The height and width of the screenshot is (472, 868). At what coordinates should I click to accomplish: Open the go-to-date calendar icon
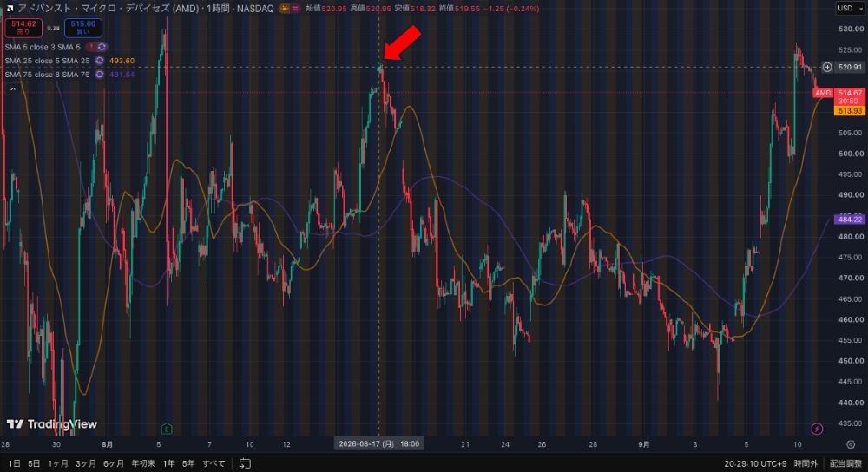tap(245, 463)
